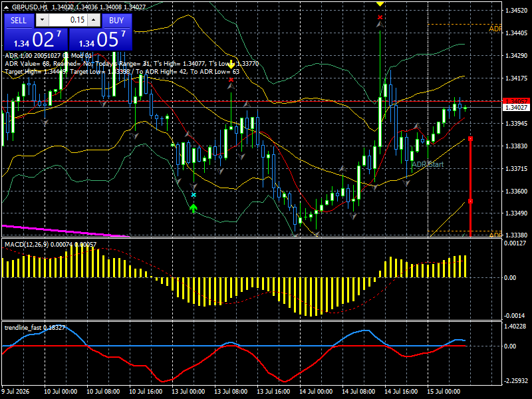Click the 14 Jul 08:00 time axis label
Image resolution: width=532 pixels, height=399 pixels.
point(358,392)
